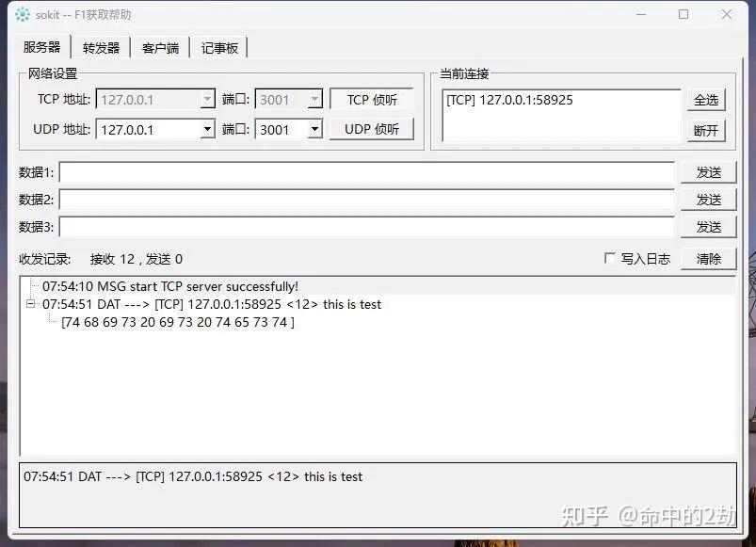Click 清除 to clear the log
Screen dimensions: 756x547
coord(707,258)
